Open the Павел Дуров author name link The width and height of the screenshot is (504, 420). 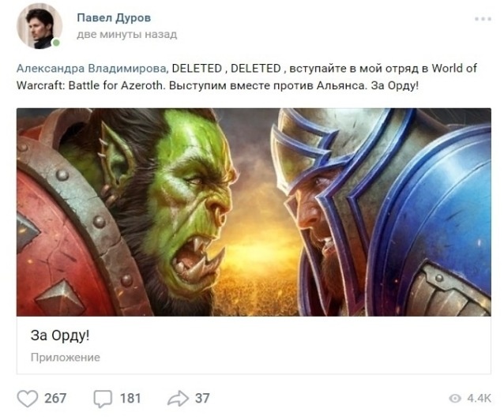coord(114,17)
